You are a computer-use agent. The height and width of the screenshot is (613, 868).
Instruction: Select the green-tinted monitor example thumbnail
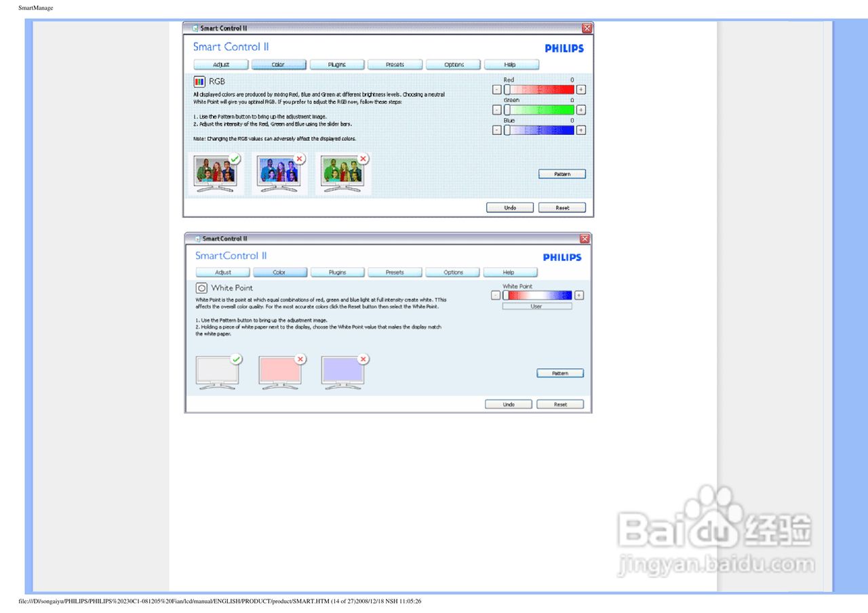coord(342,174)
